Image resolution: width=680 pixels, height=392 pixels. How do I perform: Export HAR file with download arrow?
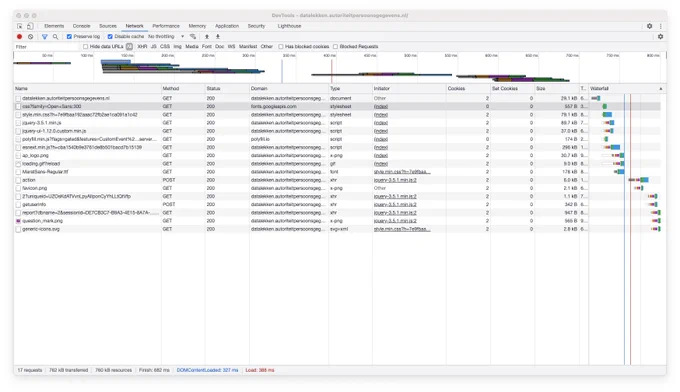(218, 37)
